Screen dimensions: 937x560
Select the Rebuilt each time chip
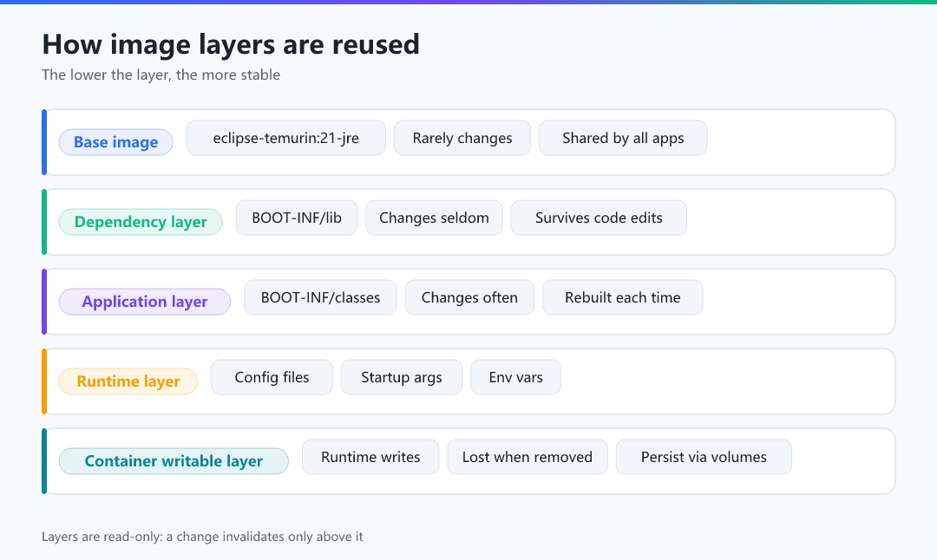coord(623,297)
